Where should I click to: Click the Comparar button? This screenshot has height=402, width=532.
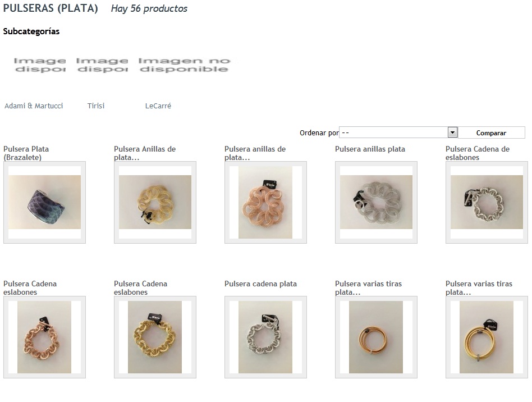(x=491, y=133)
